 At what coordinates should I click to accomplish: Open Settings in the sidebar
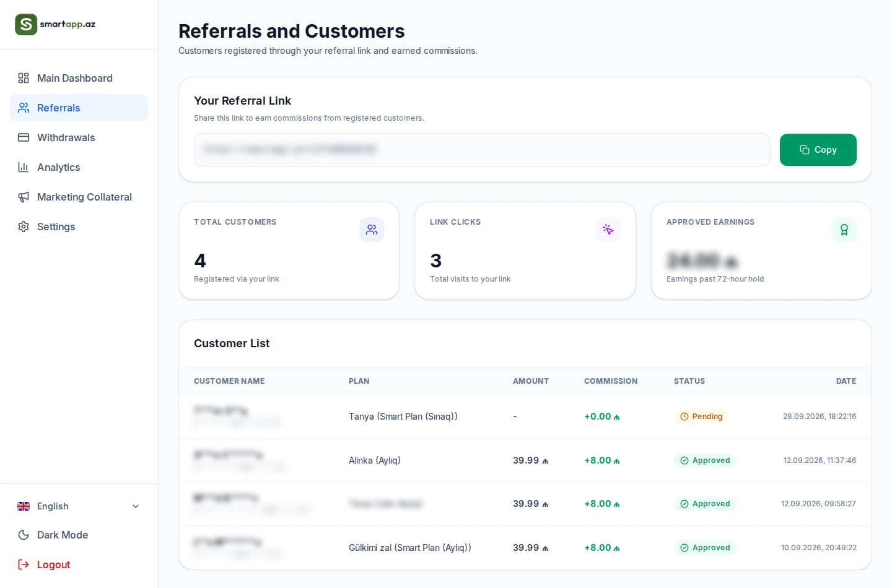79,227
